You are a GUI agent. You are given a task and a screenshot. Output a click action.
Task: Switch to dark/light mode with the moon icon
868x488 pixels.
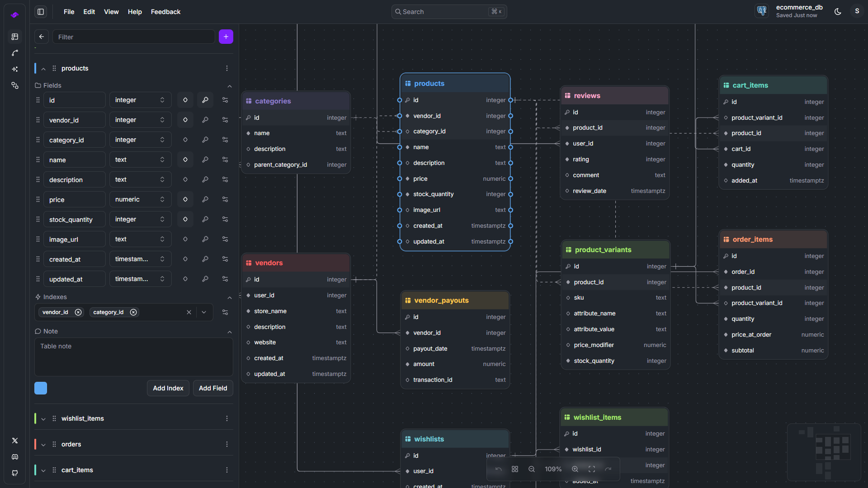click(x=838, y=11)
